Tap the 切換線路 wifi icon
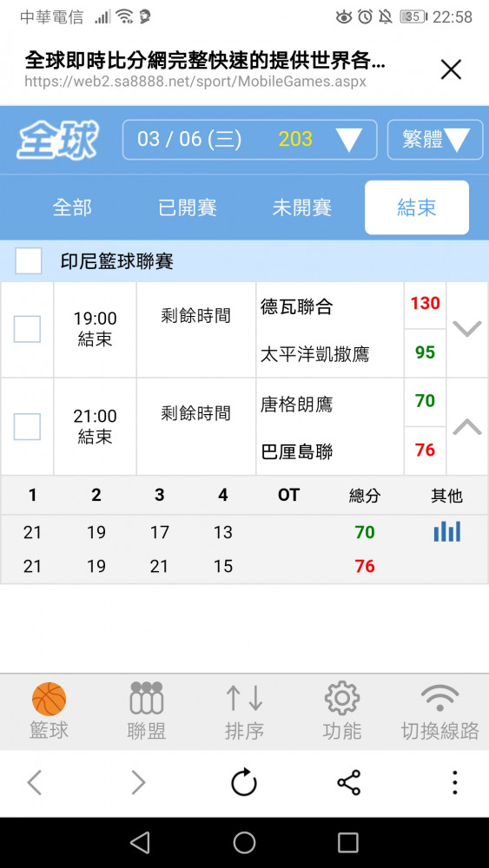489x868 pixels. [439, 698]
